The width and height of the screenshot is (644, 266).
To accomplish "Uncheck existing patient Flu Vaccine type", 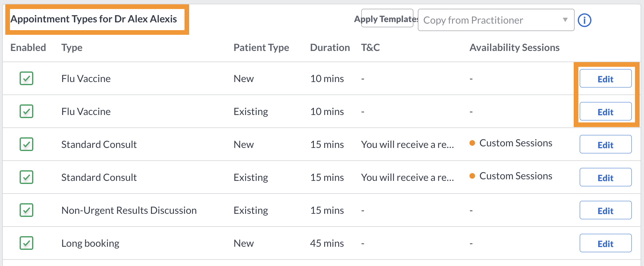I will [x=26, y=111].
